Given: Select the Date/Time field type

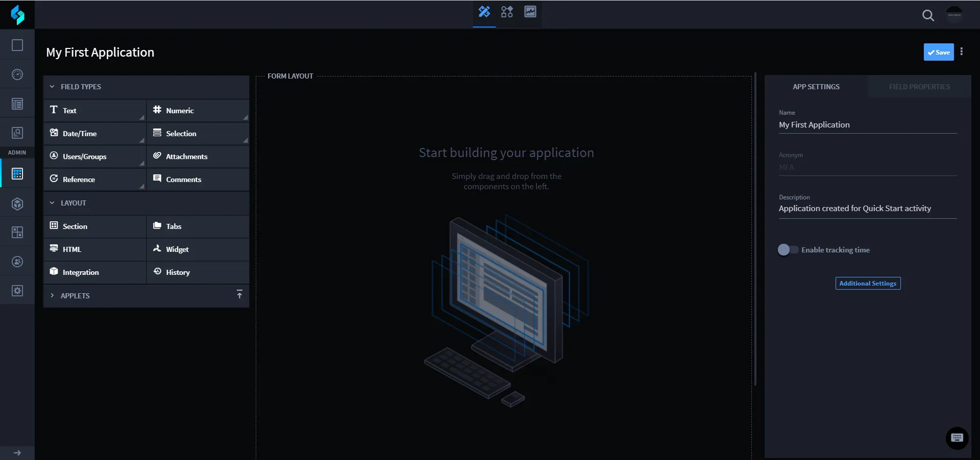Looking at the screenshot, I should (95, 134).
